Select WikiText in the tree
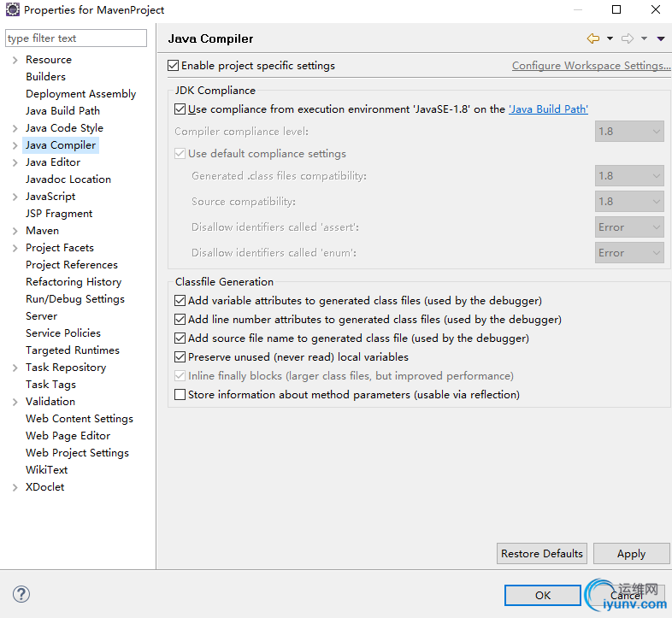 coord(47,470)
